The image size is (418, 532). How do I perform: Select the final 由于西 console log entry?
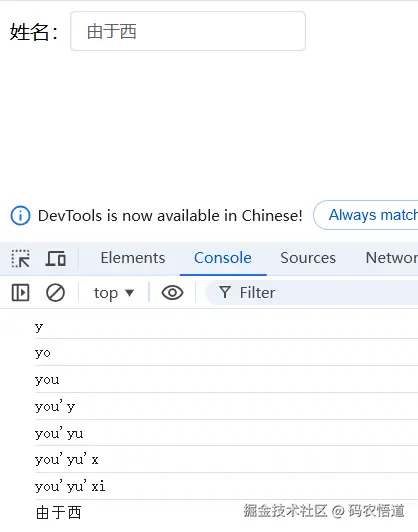point(58,512)
